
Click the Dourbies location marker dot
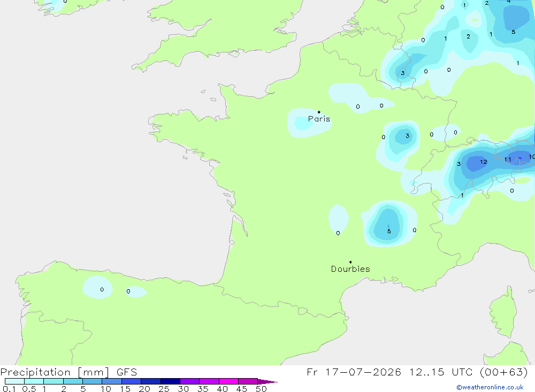click(x=350, y=262)
